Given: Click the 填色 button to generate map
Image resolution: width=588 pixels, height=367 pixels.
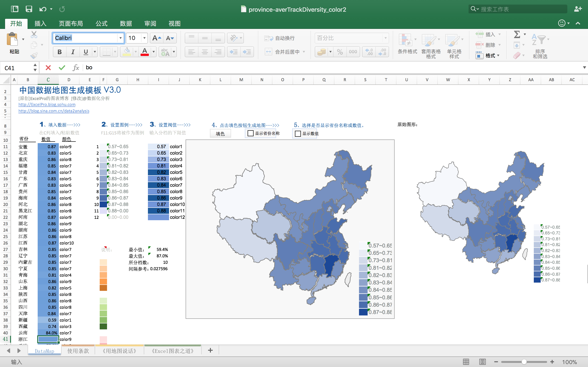Looking at the screenshot, I should [220, 133].
